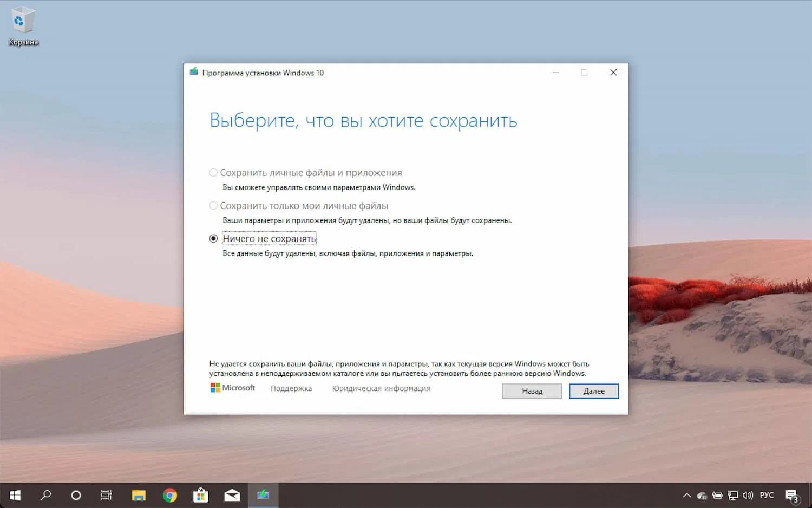Screen dimensions: 812x508
Task: Select "Ничего не сохранять" option
Action: (x=213, y=238)
